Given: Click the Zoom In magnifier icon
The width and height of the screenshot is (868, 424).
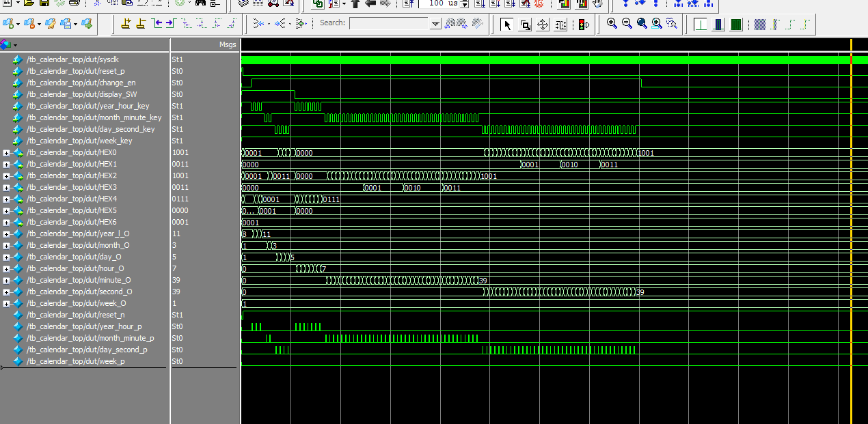Looking at the screenshot, I should point(612,24).
